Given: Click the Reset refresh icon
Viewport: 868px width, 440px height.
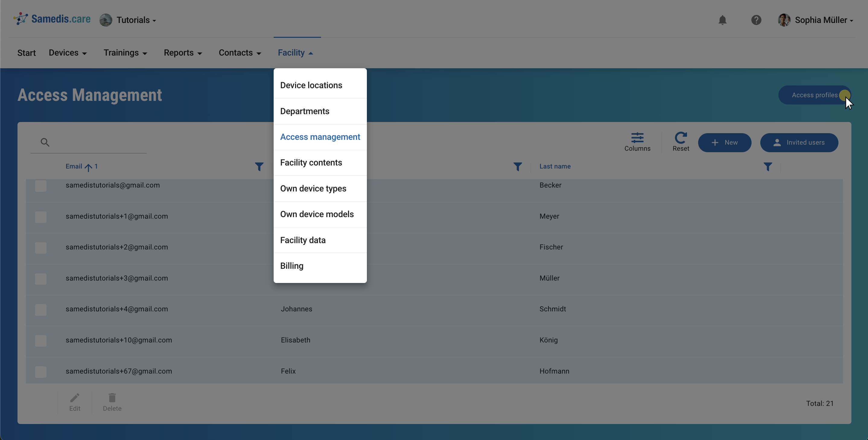Looking at the screenshot, I should click(x=681, y=138).
